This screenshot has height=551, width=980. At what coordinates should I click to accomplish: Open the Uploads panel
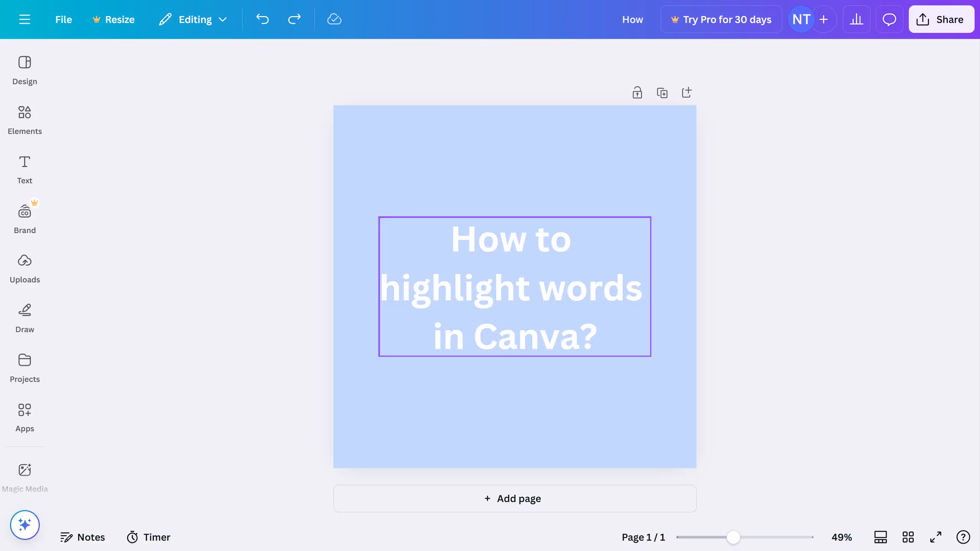click(x=24, y=268)
